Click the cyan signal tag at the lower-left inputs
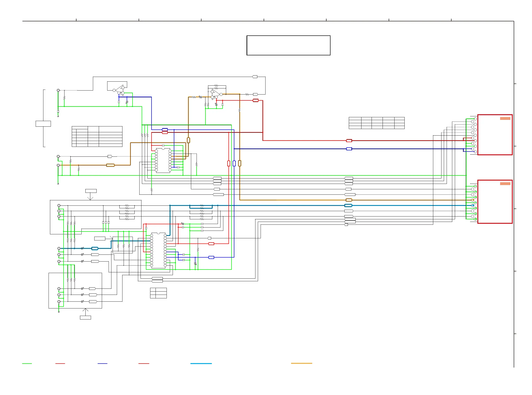 point(95,248)
